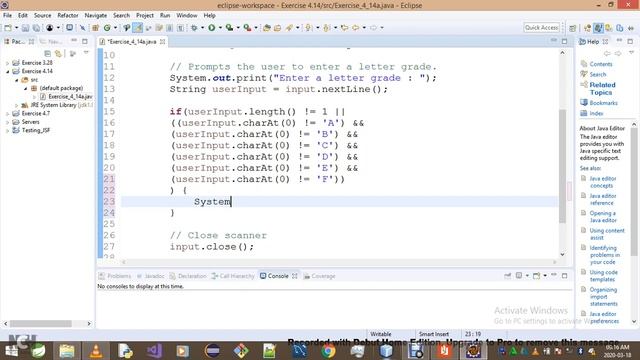
Task: Switch to the Javadoc tab
Action: coord(150,276)
